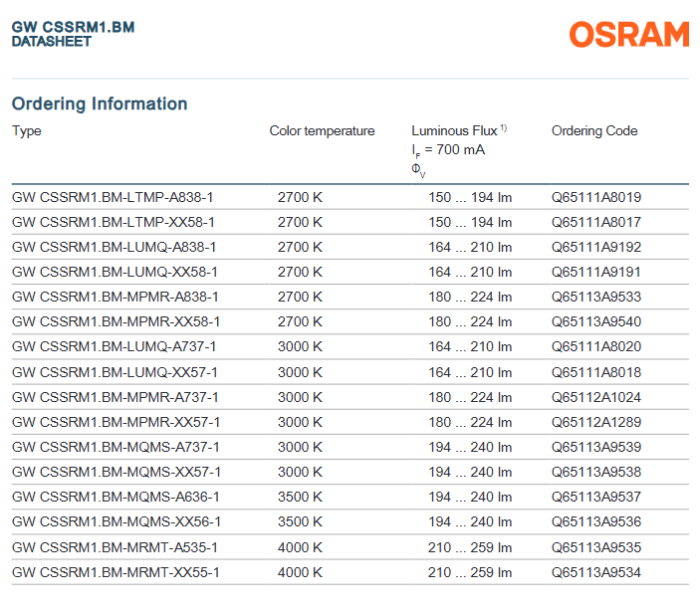The image size is (700, 611).
Task: Select type GW CSSRM1.BM-MPMR-A737-1
Action: point(116,398)
